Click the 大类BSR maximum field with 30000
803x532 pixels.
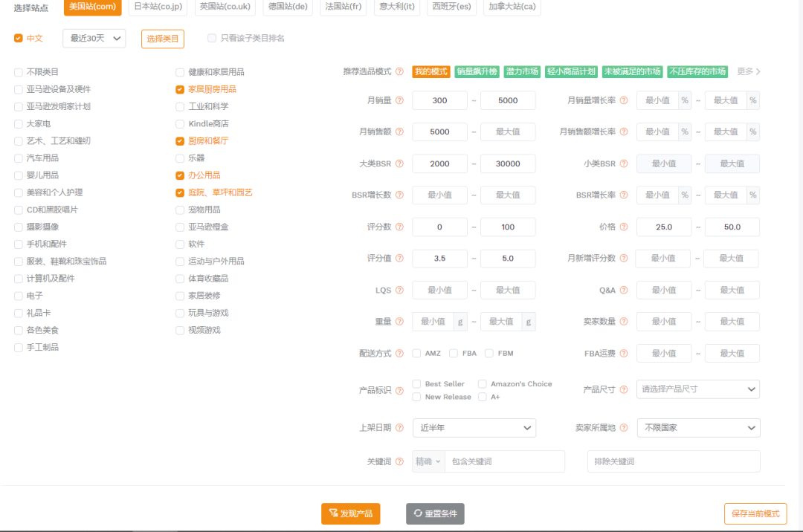tap(508, 163)
